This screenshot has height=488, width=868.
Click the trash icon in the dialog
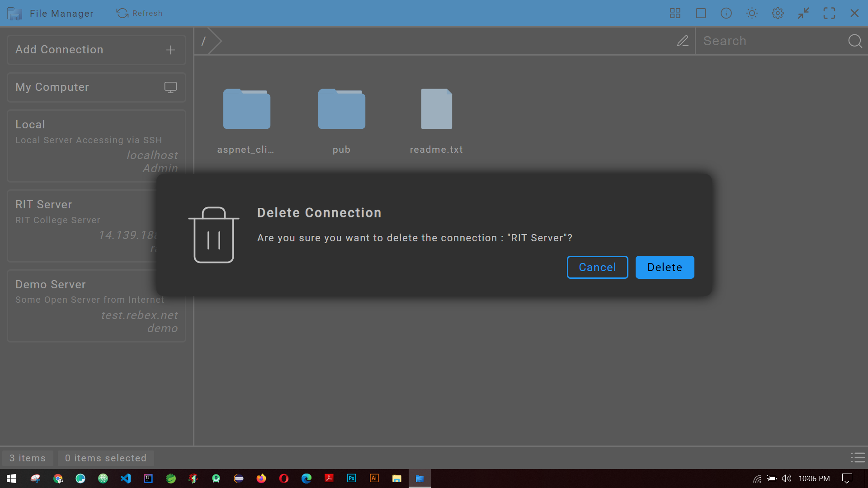pos(214,235)
